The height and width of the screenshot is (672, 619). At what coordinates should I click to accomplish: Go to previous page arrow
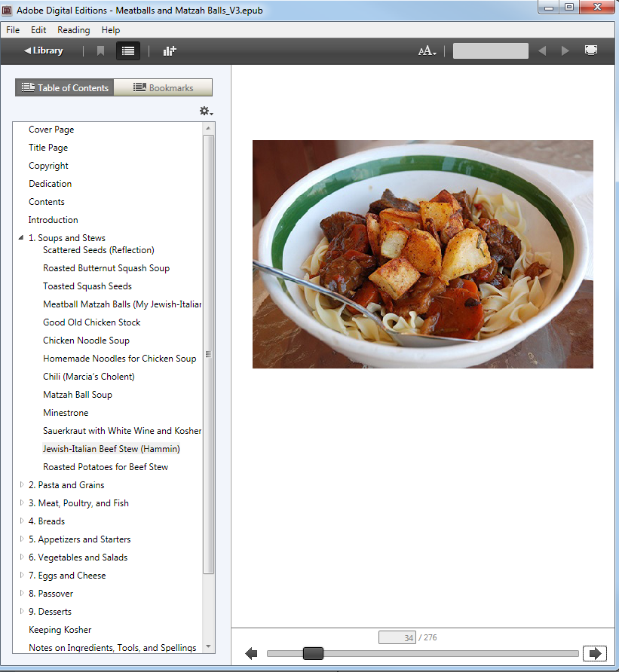pos(252,653)
